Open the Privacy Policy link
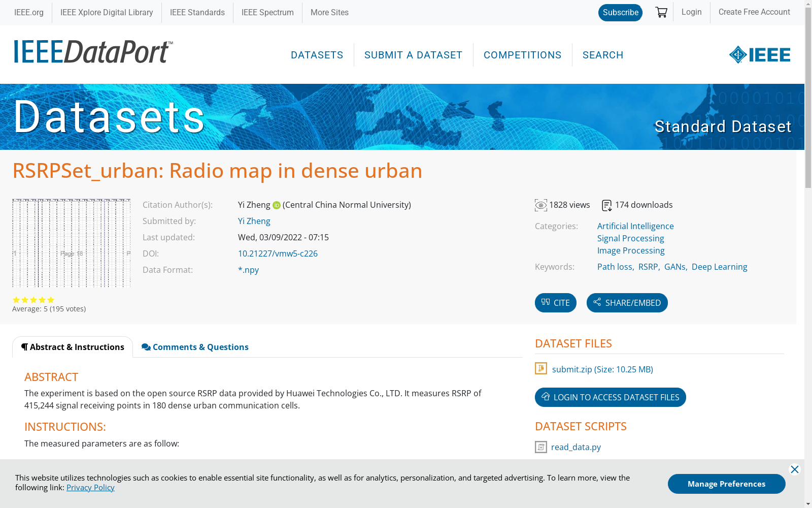The height and width of the screenshot is (508, 812). [90, 487]
